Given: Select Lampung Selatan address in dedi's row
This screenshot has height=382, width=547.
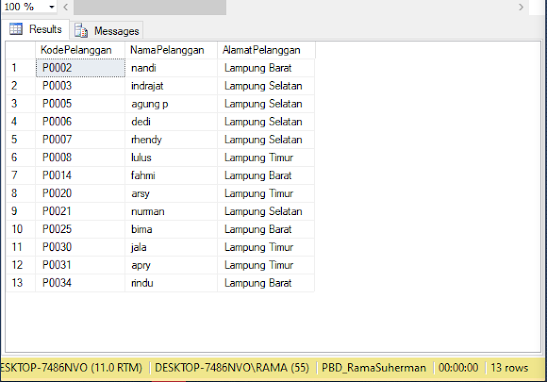Looking at the screenshot, I should point(266,122).
